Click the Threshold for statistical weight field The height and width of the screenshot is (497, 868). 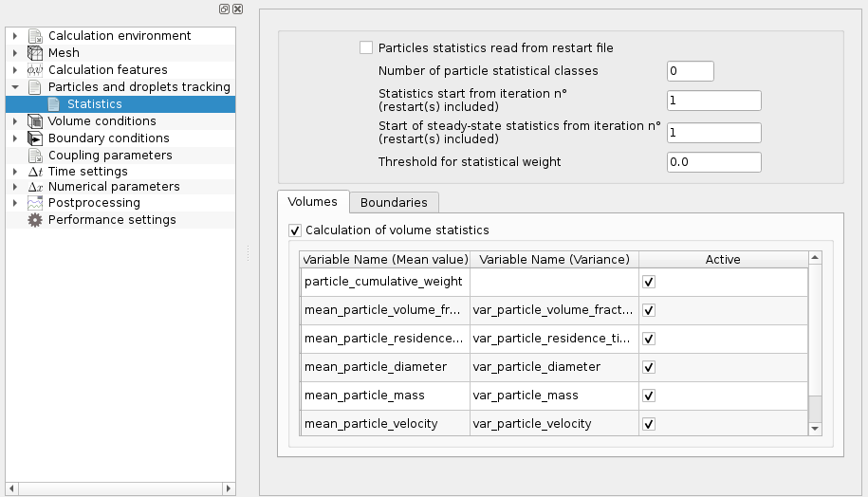[x=714, y=162]
